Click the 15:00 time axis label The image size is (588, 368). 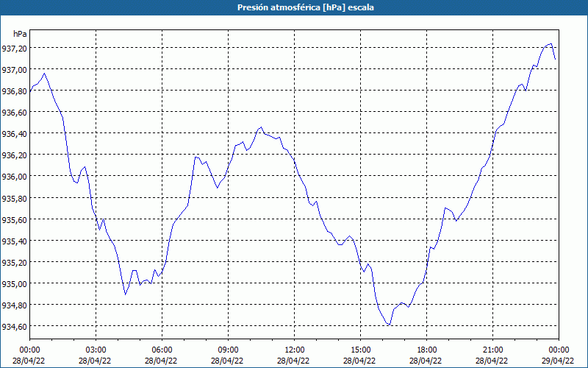coord(360,350)
